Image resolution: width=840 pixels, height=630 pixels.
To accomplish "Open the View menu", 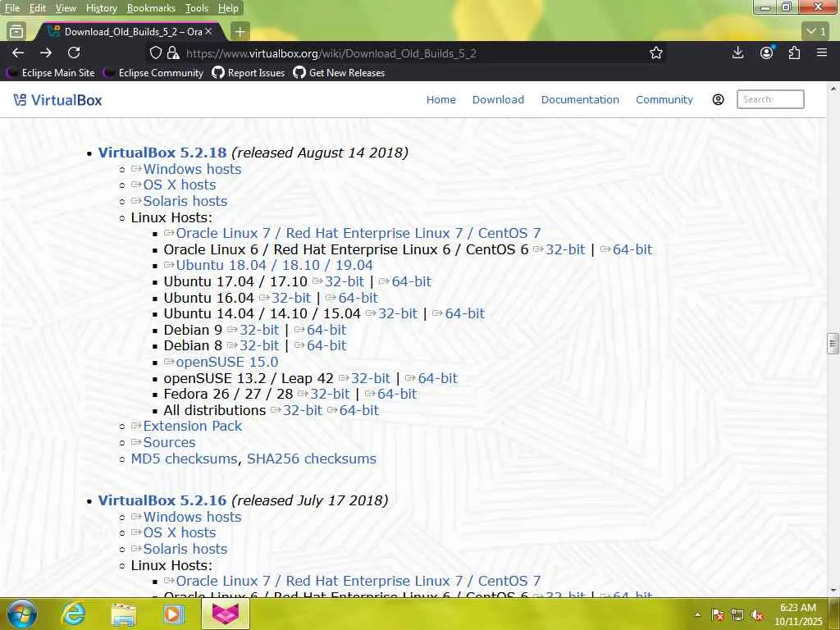I will (x=66, y=8).
